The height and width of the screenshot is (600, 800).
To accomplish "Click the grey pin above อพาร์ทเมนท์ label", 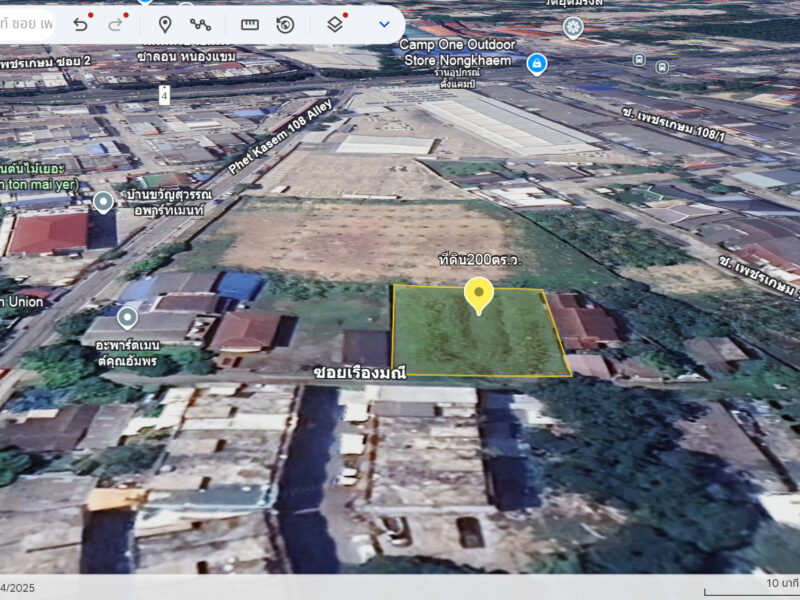I will click(103, 203).
